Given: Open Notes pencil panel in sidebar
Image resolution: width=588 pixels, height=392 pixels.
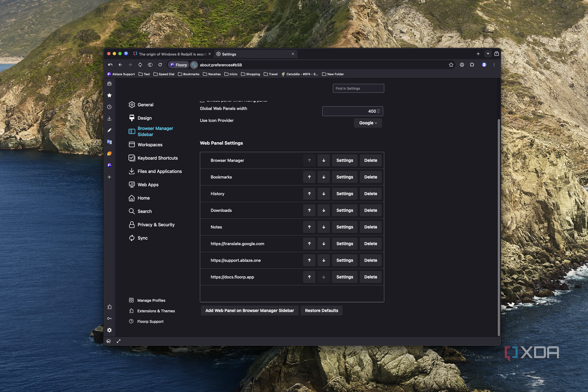Looking at the screenshot, I should click(x=109, y=130).
